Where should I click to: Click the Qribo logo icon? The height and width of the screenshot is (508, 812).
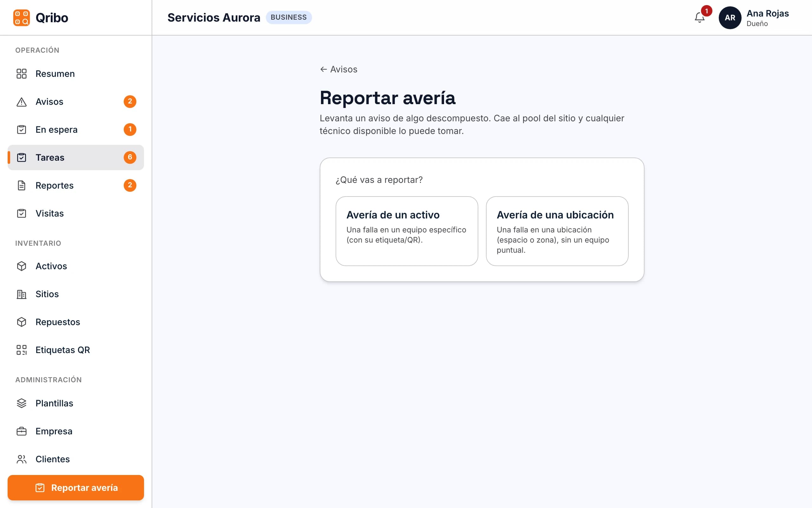click(22, 17)
